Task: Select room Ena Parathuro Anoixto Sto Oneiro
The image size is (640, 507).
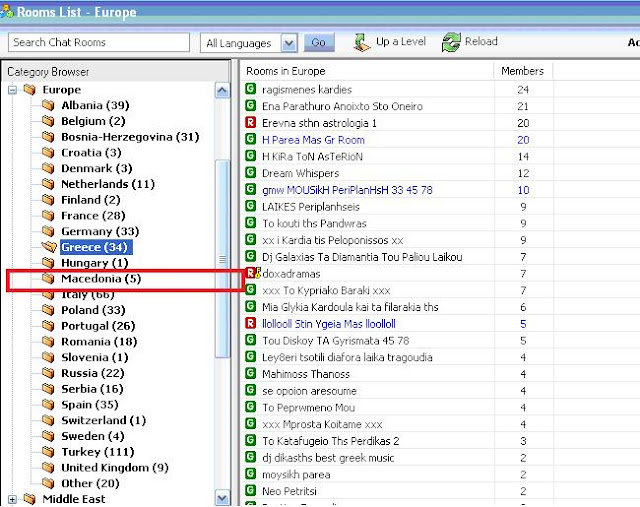Action: tap(342, 107)
